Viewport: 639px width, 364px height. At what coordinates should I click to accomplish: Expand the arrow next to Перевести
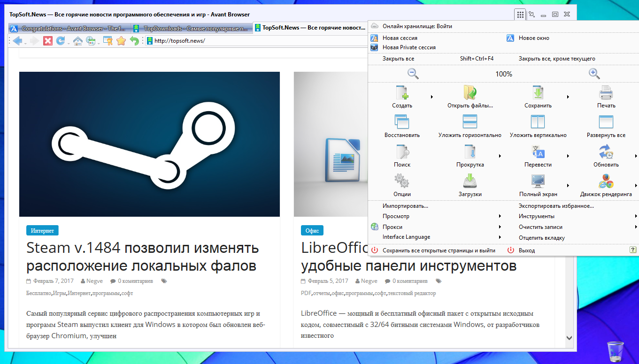568,156
